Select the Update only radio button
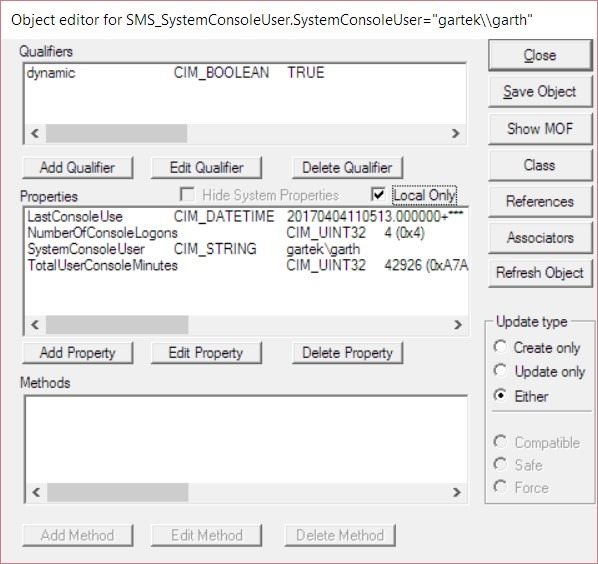The height and width of the screenshot is (564, 598). (500, 371)
